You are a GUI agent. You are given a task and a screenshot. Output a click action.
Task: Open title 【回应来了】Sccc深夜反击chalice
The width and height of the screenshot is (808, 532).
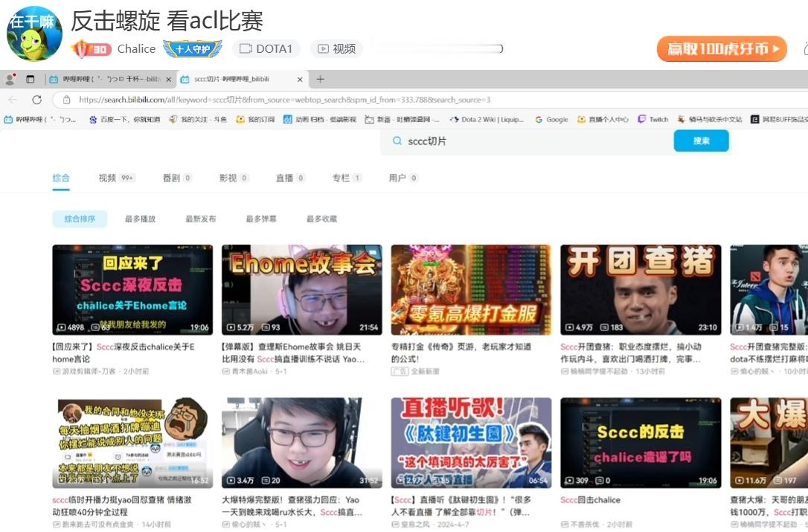[x=124, y=353]
